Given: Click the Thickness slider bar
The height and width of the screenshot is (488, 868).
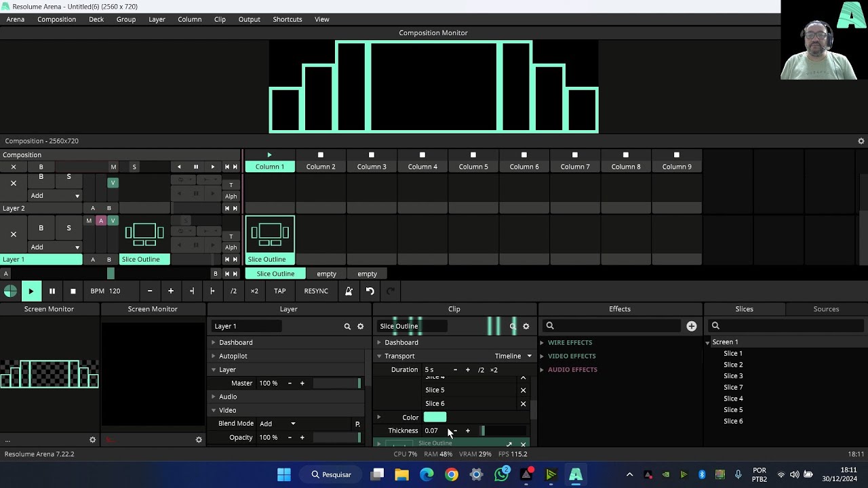Looking at the screenshot, I should [x=503, y=430].
